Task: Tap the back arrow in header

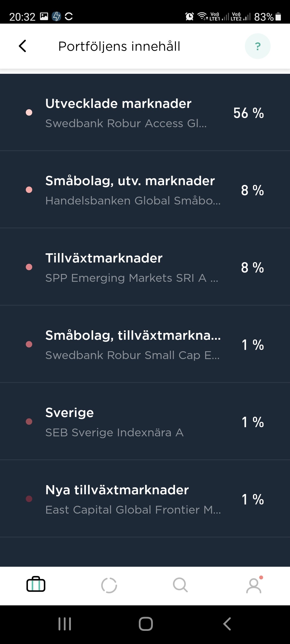Action: pos(23,46)
